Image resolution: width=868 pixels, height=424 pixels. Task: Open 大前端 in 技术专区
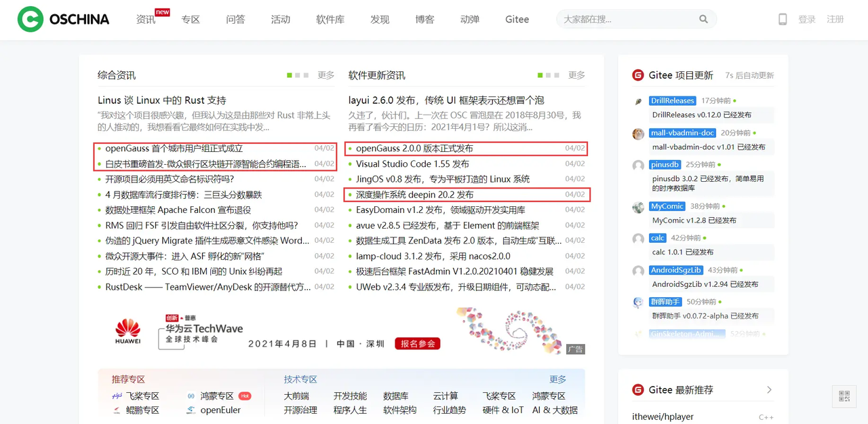[296, 396]
